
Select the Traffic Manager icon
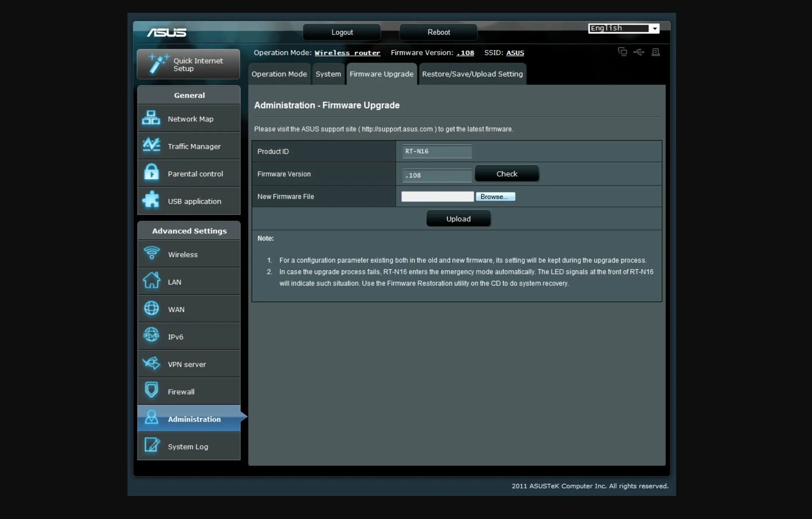[152, 146]
